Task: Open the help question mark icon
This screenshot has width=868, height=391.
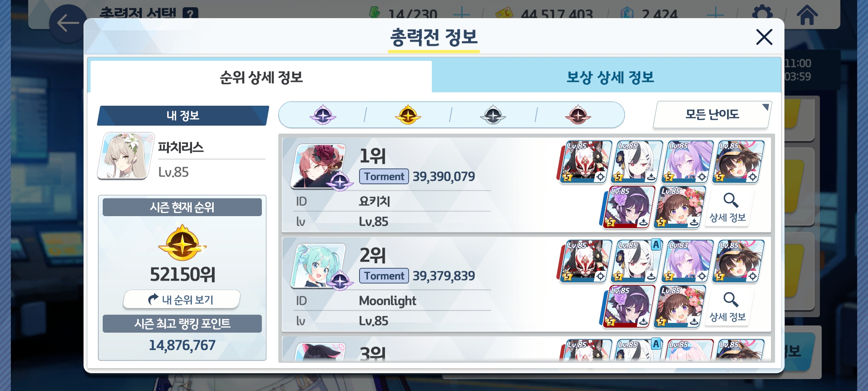Action: coord(190,13)
